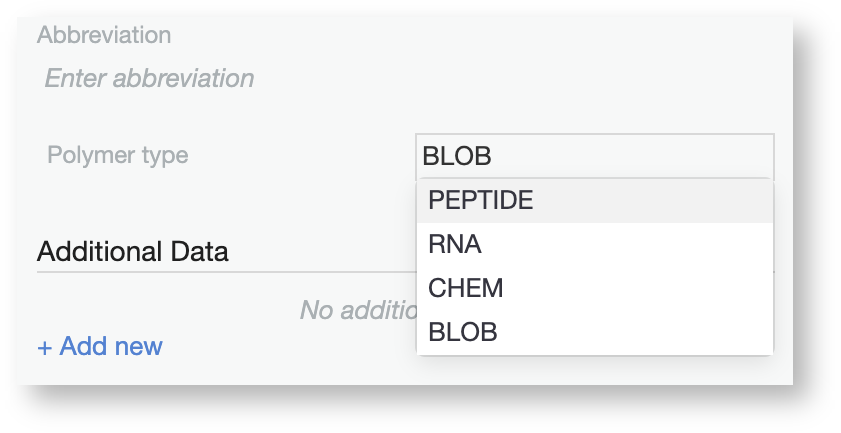Choose the RNA polymer type option
Viewport: 841px width, 433px height.
pos(455,245)
